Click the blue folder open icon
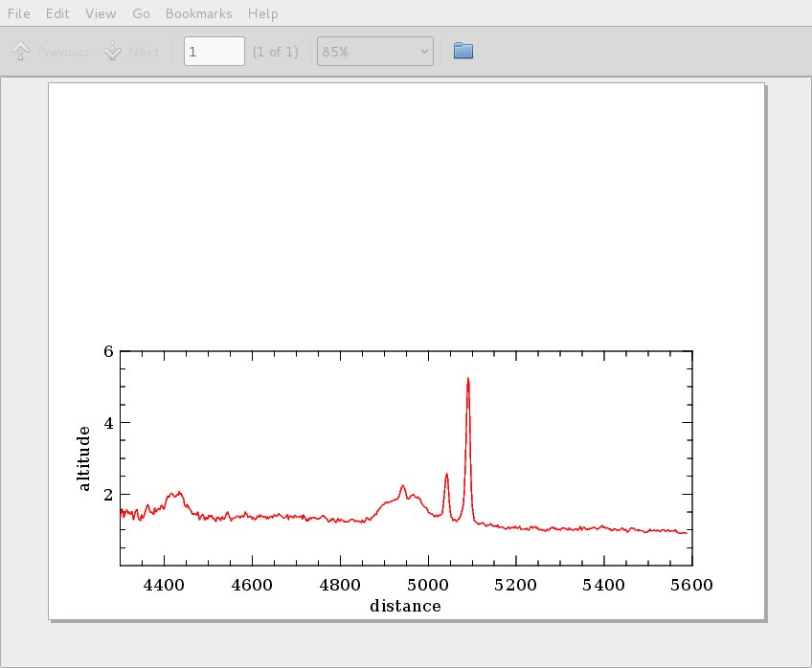 (x=462, y=51)
